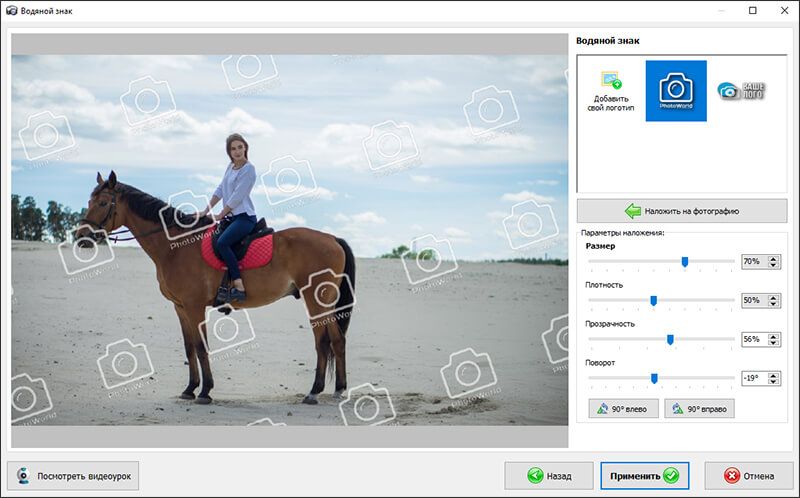Select the PhotoWorld camera watermark thumbnail
This screenshot has height=498, width=800.
(x=676, y=91)
